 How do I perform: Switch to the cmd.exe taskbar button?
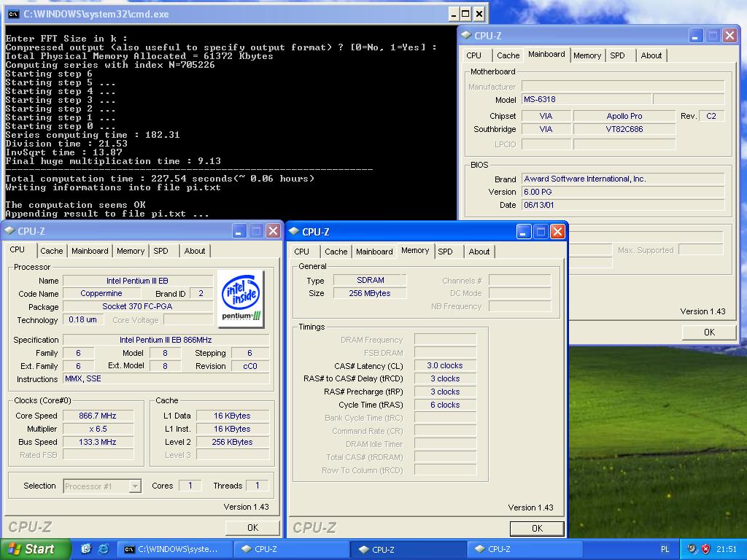175,549
